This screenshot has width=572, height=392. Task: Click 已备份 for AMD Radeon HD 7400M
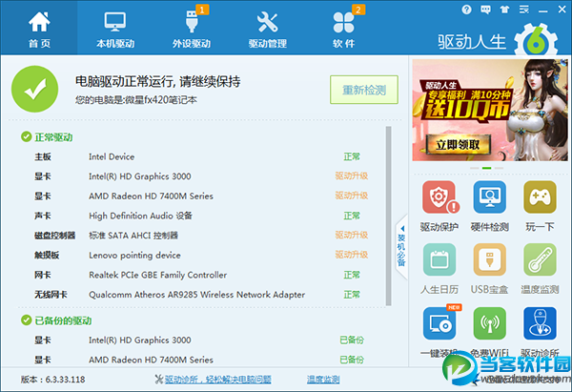(352, 360)
